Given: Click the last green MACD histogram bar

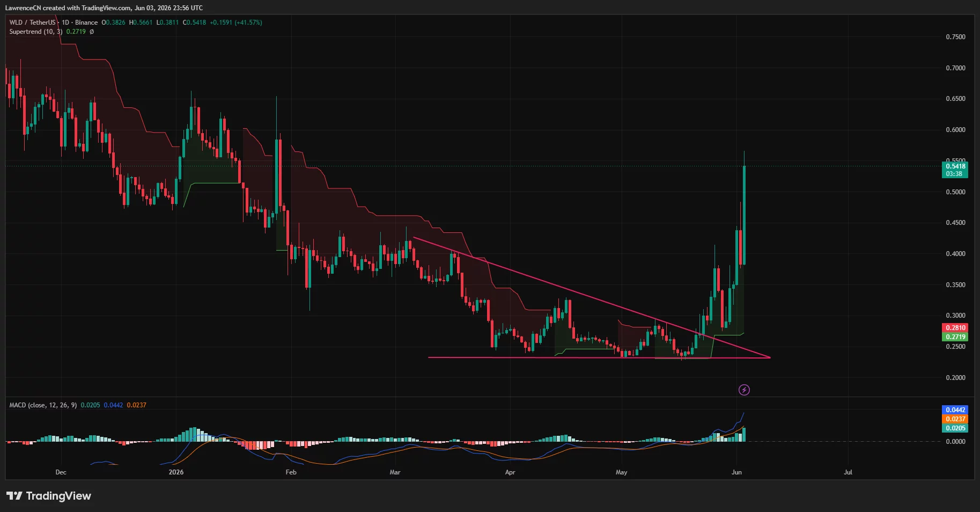Looking at the screenshot, I should [x=744, y=434].
